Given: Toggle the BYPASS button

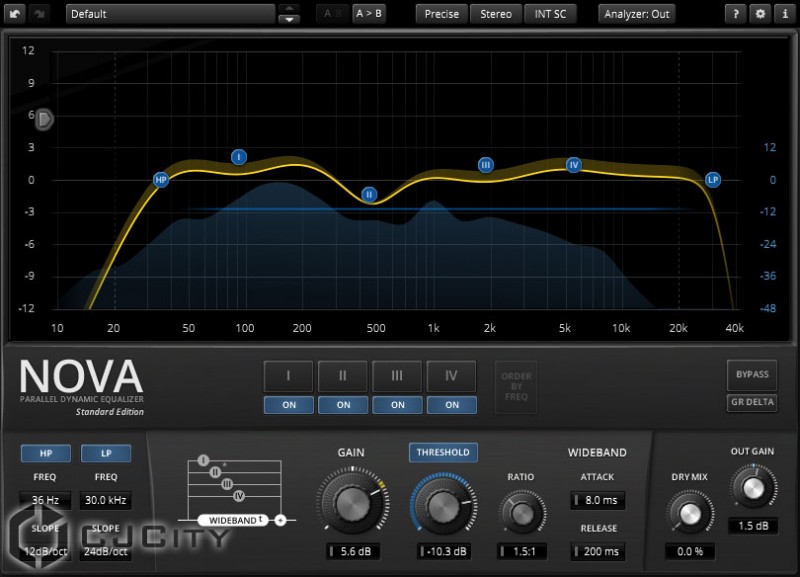Looking at the screenshot, I should click(752, 374).
